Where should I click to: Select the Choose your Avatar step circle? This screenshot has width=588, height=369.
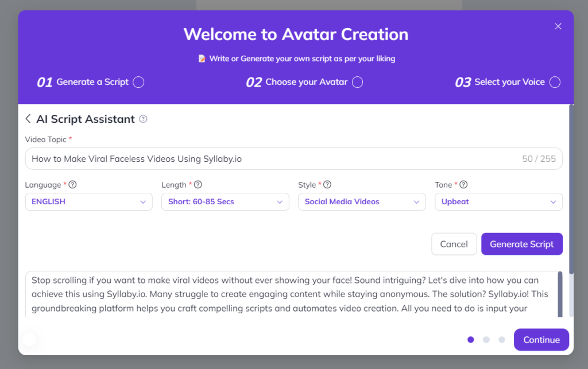[357, 82]
